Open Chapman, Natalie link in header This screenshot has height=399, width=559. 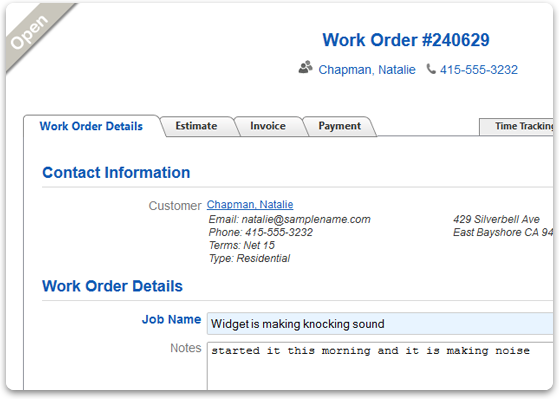click(x=367, y=70)
